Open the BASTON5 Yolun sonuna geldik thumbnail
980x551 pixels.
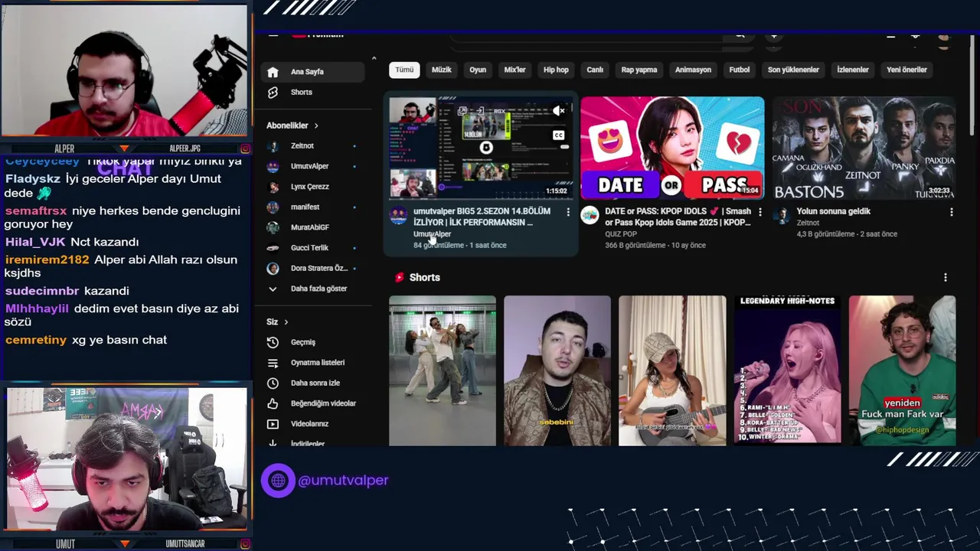pos(864,148)
